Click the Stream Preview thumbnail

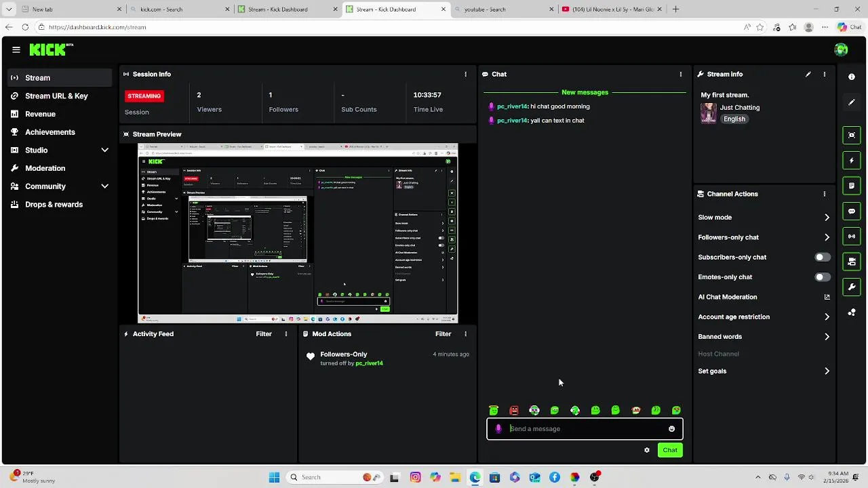click(298, 233)
